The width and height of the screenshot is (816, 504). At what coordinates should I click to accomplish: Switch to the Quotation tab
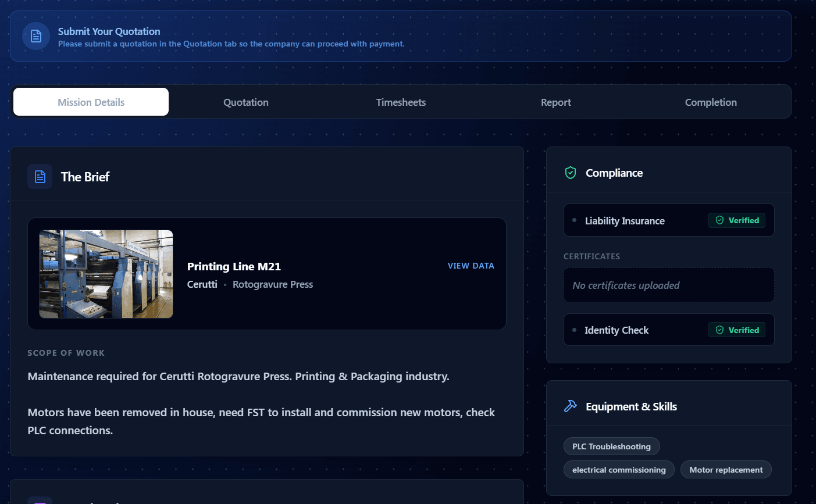coord(245,102)
